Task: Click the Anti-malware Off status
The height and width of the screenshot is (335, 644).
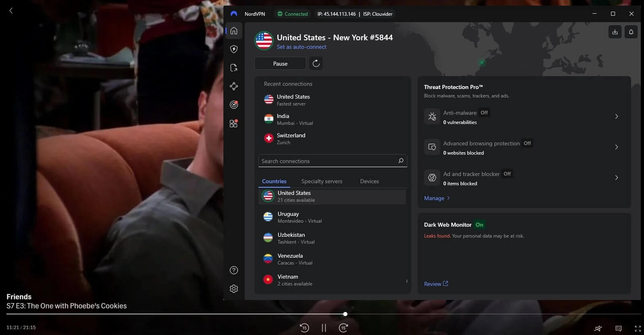Action: (x=484, y=113)
